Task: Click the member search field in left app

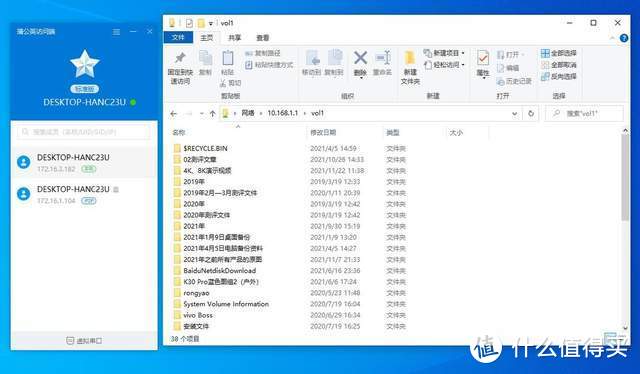Action: click(x=84, y=132)
